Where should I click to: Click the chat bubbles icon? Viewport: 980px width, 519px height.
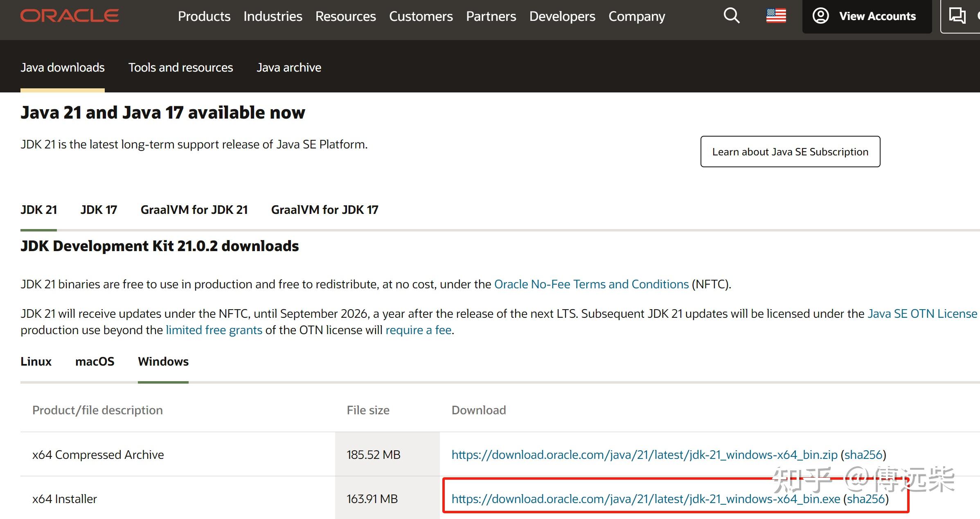[x=957, y=16]
